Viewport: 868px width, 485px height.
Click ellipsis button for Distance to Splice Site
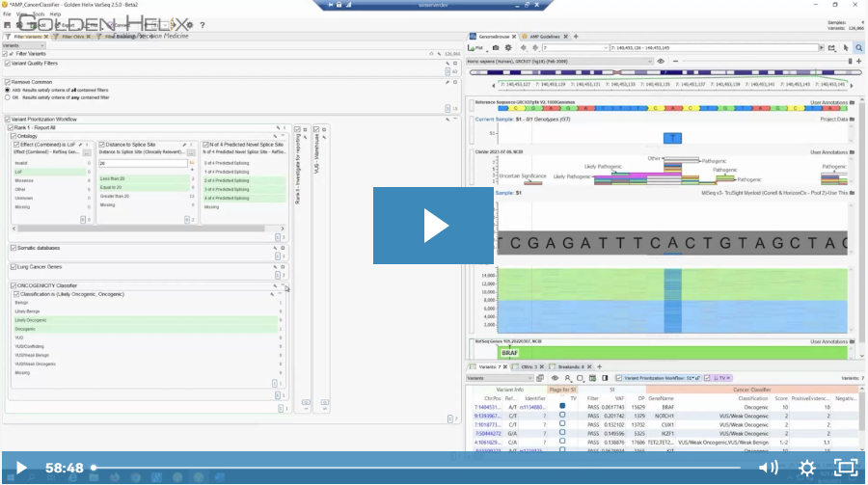191,151
